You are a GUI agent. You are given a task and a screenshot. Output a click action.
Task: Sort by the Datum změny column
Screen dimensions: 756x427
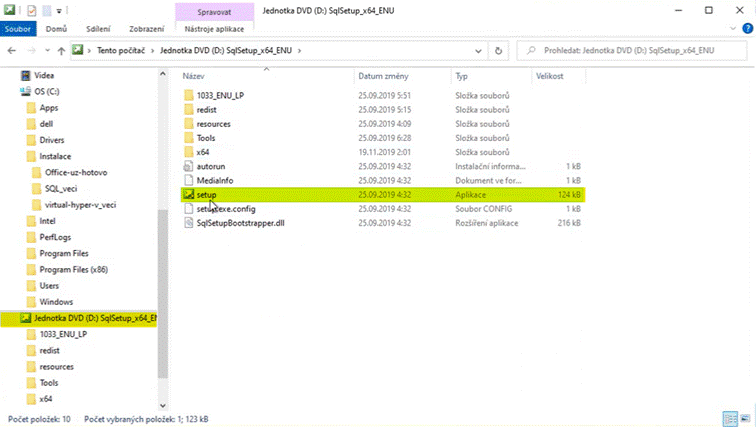pyautogui.click(x=383, y=76)
